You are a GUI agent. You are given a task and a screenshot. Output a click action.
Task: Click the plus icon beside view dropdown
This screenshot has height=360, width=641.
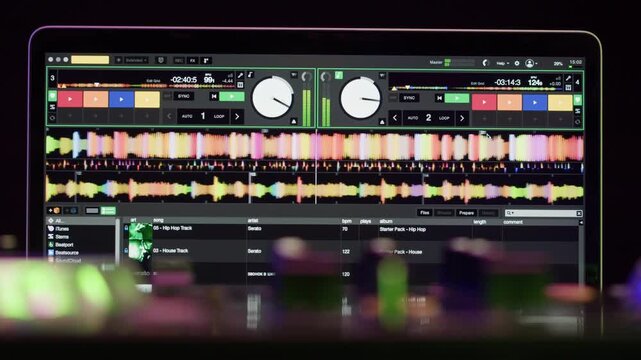[x=119, y=60]
